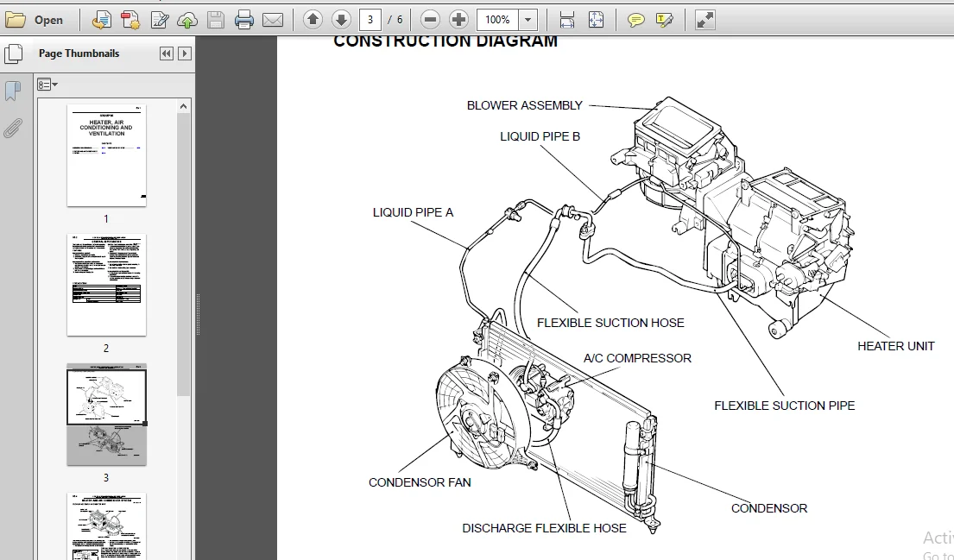This screenshot has width=954, height=560.
Task: Click the HEATER UNIT label
Action: click(895, 346)
